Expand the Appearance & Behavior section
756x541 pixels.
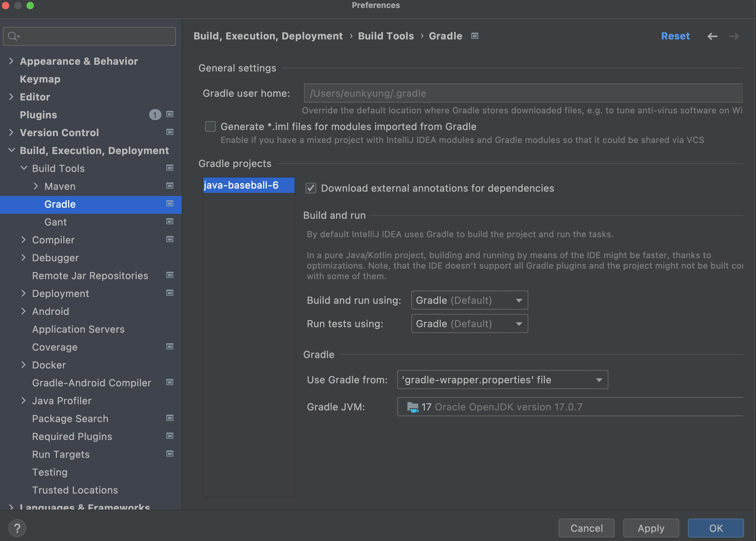[11, 61]
